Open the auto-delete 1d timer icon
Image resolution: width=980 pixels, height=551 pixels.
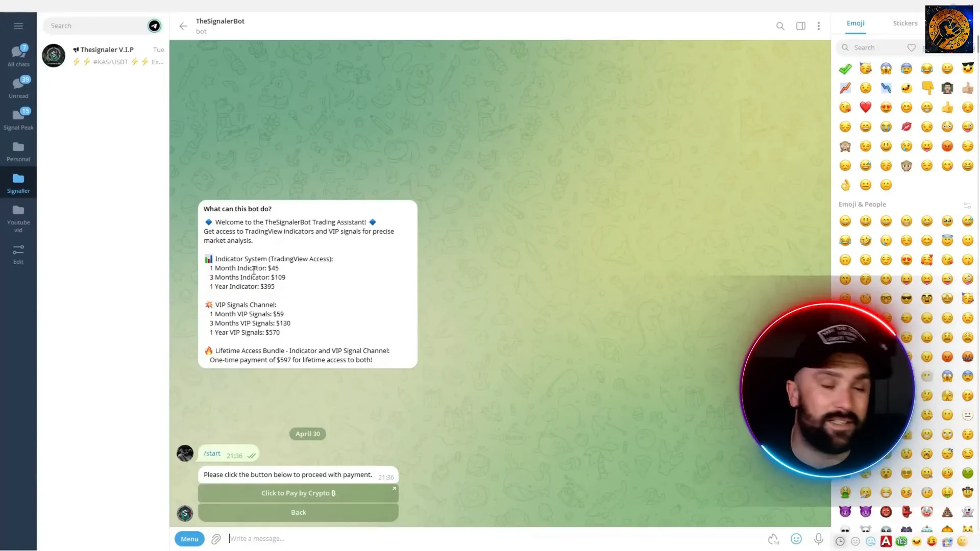(774, 539)
